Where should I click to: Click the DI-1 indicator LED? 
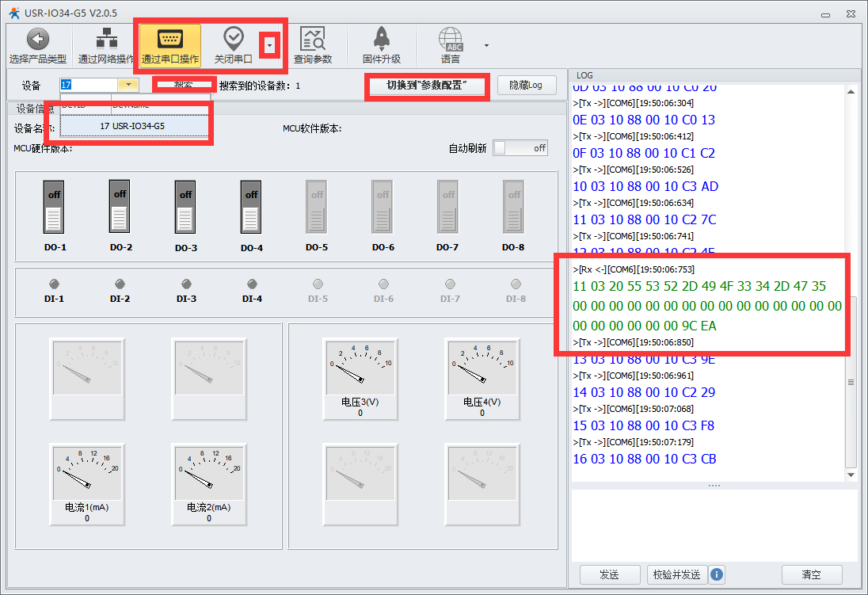(x=54, y=284)
